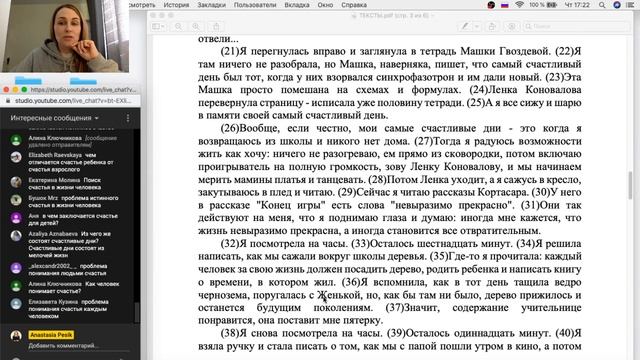
Task: Click the webcam video thumbnail
Action: coord(64,36)
